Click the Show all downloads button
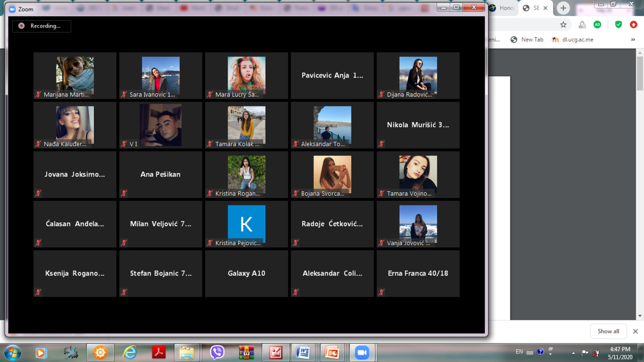The image size is (644, 362). point(608,331)
